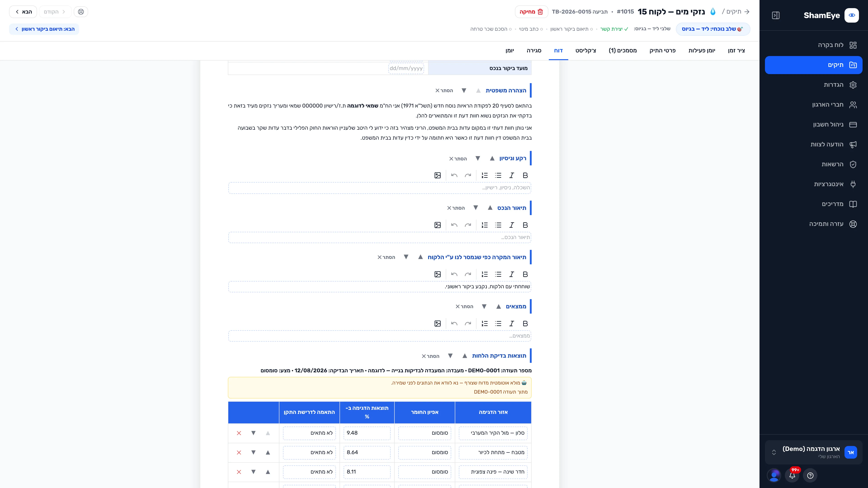The width and height of the screenshot is (868, 488).
Task: Move ממצאים section up
Action: tap(498, 307)
